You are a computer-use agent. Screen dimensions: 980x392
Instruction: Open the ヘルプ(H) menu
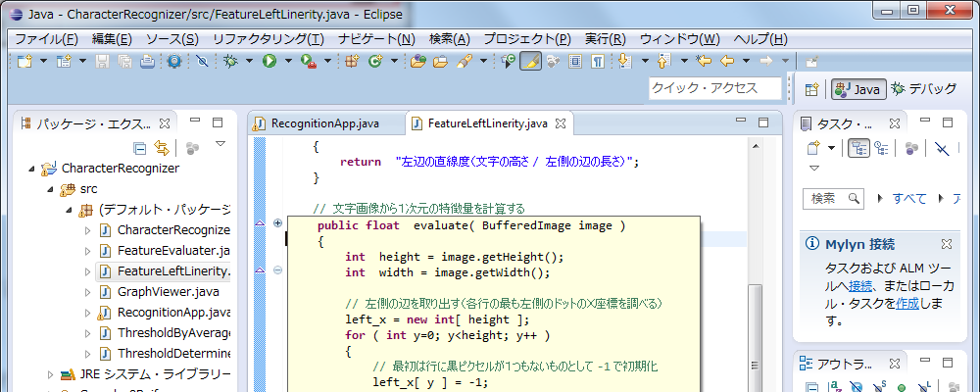[760, 39]
